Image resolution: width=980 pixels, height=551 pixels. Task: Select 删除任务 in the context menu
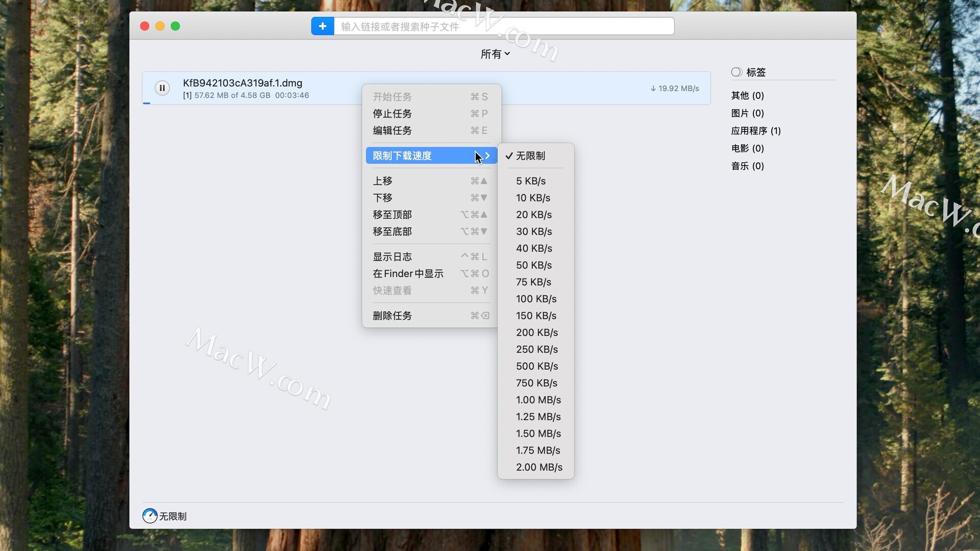tap(392, 315)
